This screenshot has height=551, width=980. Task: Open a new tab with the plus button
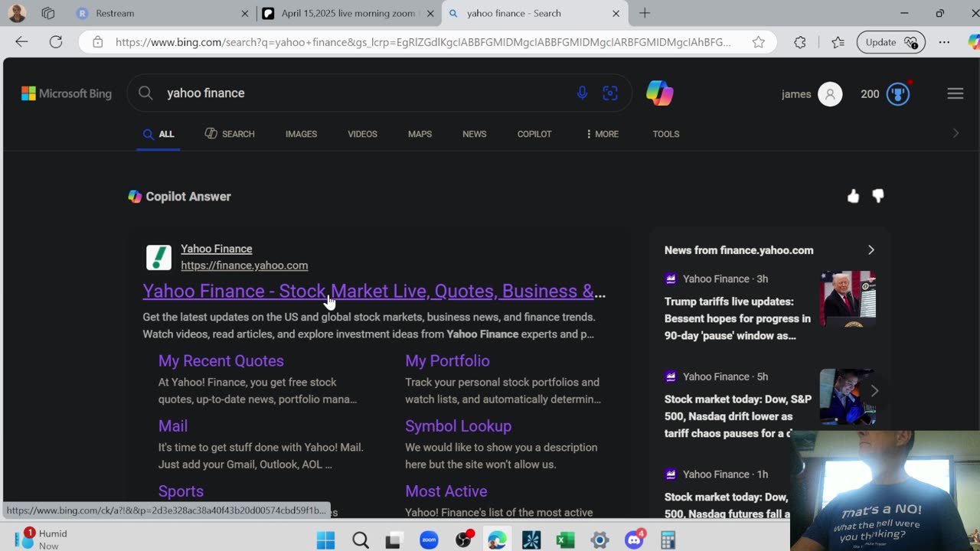645,13
